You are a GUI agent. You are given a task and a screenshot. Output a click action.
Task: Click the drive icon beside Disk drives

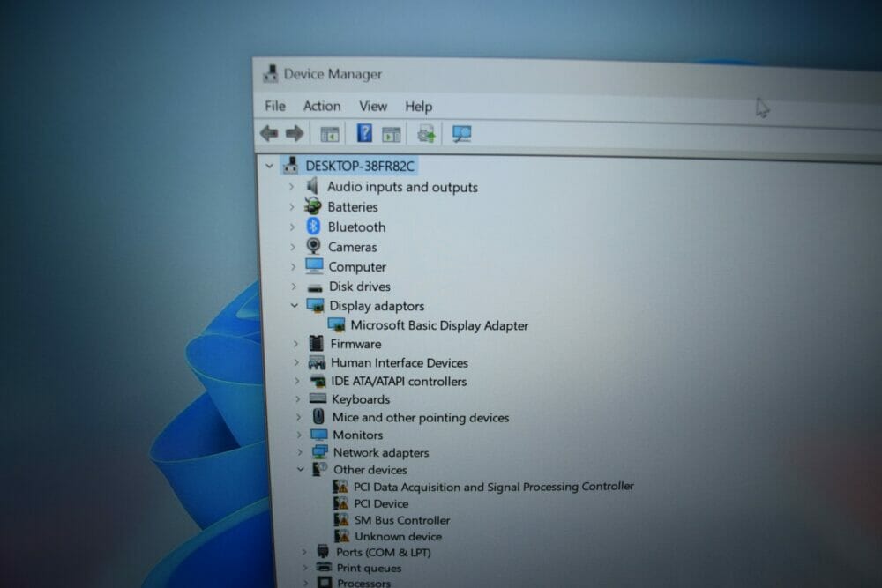tap(315, 287)
